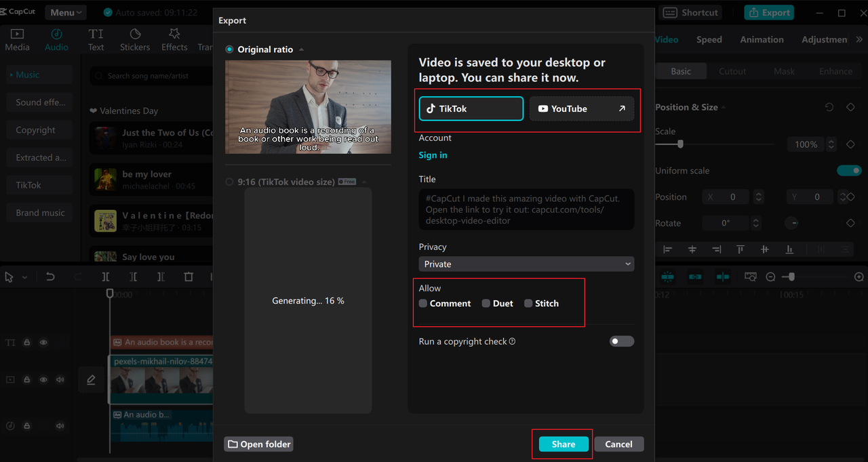Open the Privacy dropdown

[526, 264]
